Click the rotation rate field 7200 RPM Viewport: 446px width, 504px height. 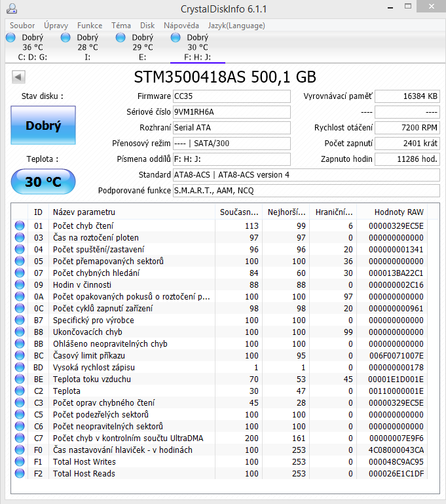(407, 128)
